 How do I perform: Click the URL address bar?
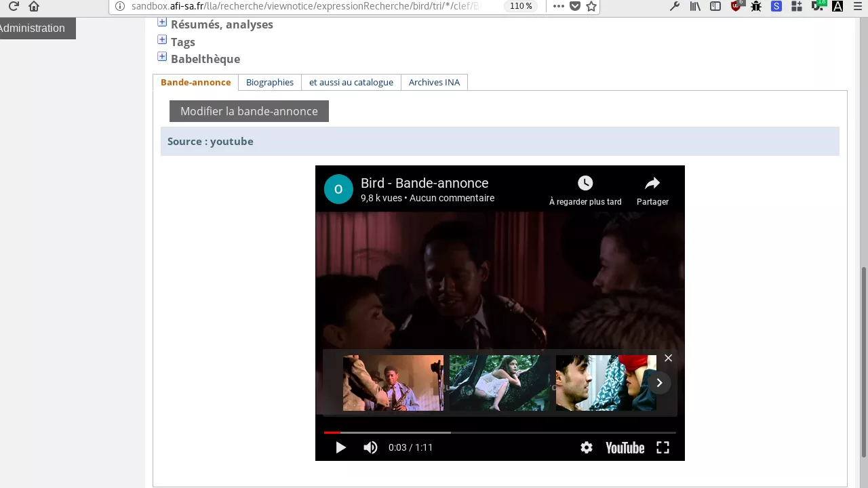tap(305, 6)
